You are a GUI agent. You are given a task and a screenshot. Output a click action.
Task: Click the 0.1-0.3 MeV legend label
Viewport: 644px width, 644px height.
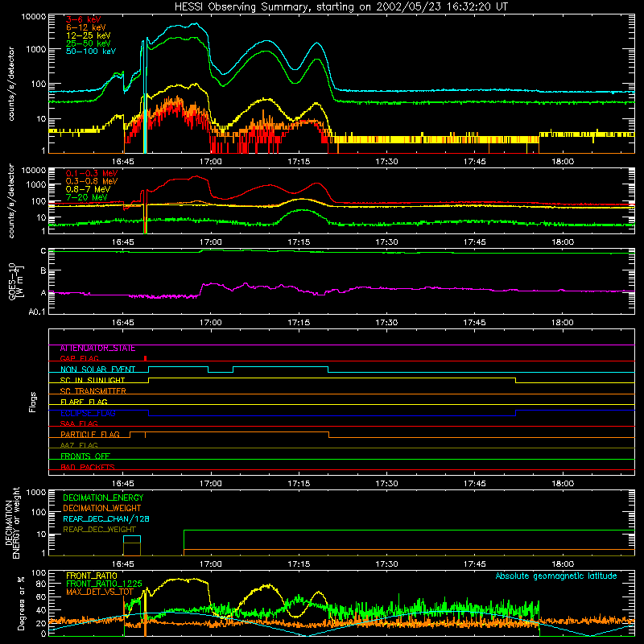[x=92, y=173]
